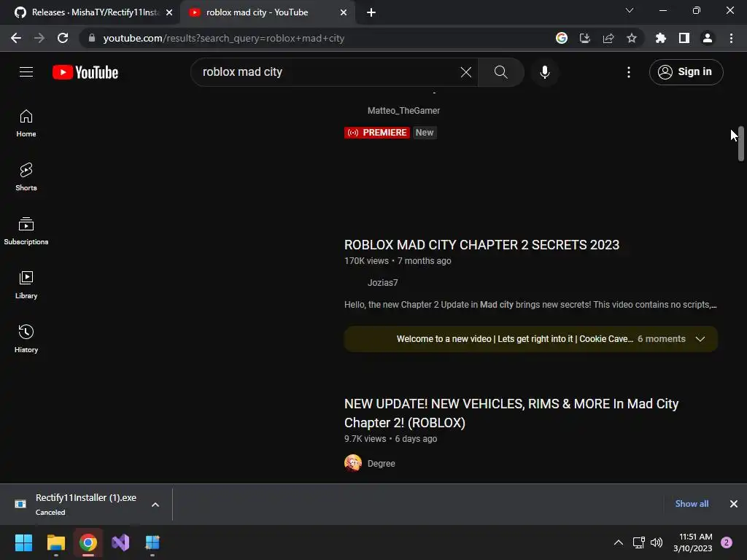This screenshot has height=560, width=747.
Task: Click the PREMIERE badge
Action: (x=377, y=133)
